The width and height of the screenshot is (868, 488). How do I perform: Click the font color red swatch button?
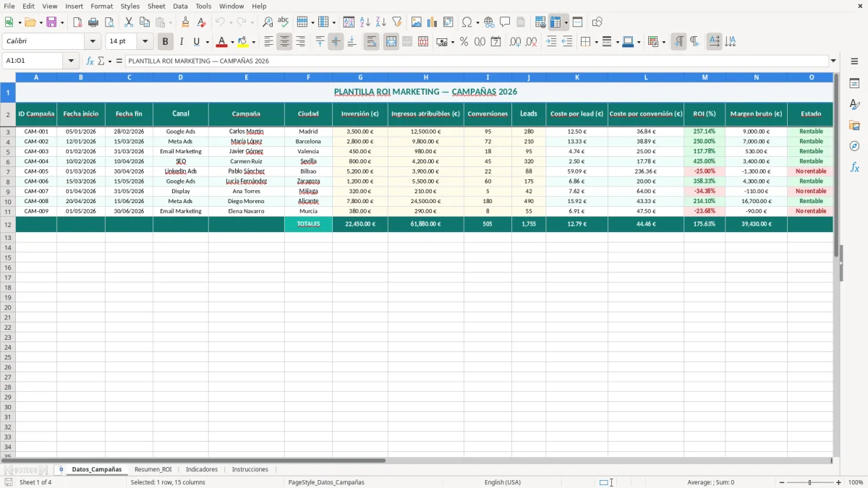[221, 42]
